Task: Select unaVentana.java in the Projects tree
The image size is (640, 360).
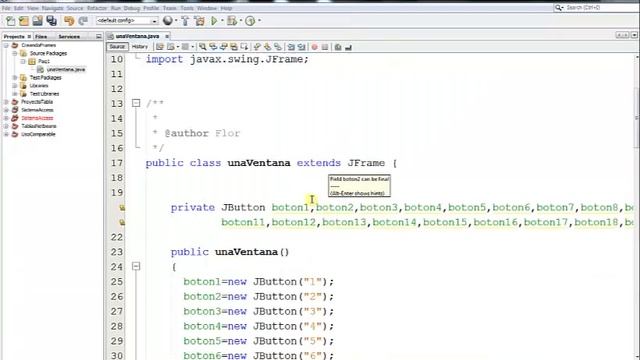Action: pos(66,70)
